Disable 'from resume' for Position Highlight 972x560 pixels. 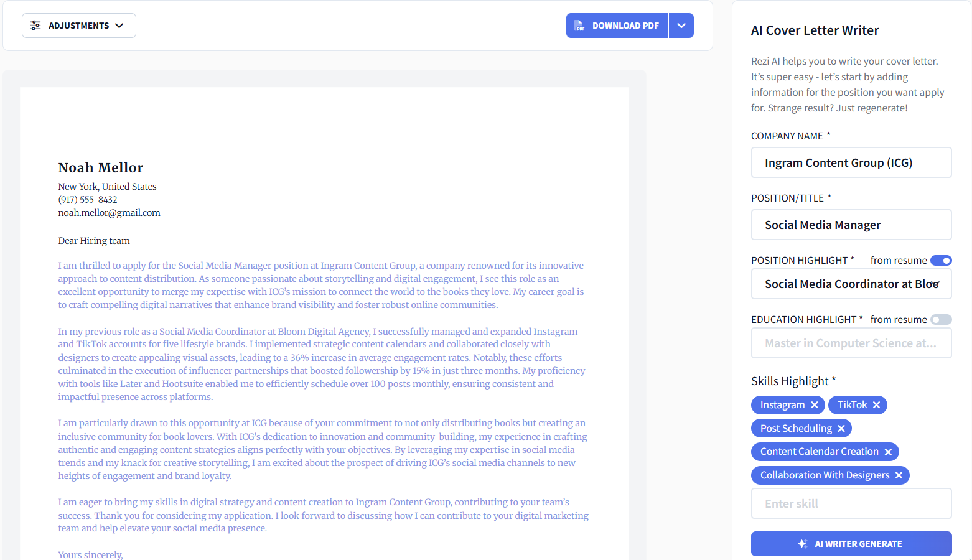click(942, 260)
